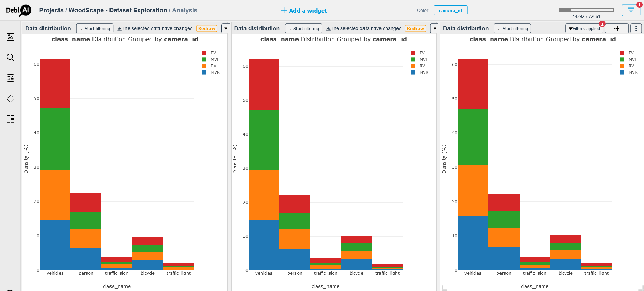Click traffic_sign label in first chart

117,273
